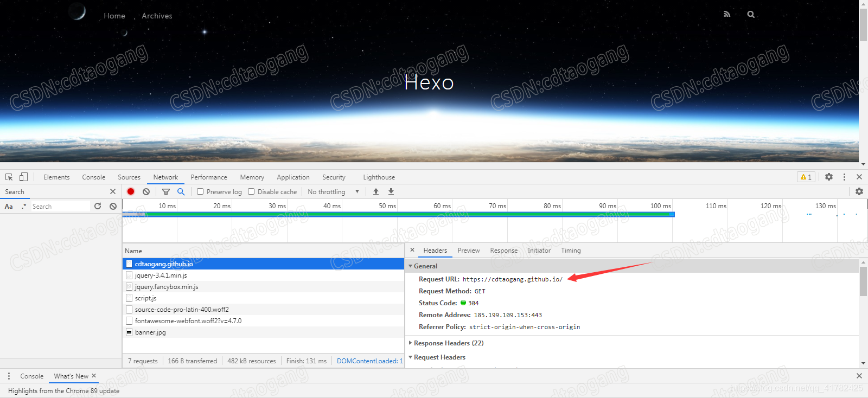
Task: Click the Hexo site title
Action: click(429, 82)
